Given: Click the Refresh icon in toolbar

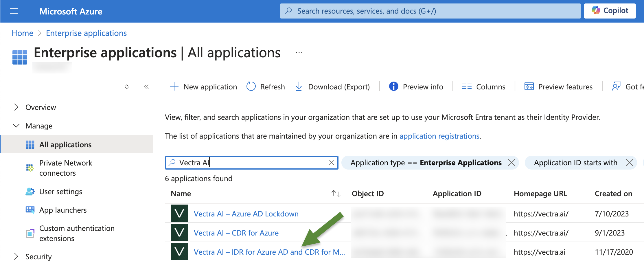Looking at the screenshot, I should (x=251, y=87).
